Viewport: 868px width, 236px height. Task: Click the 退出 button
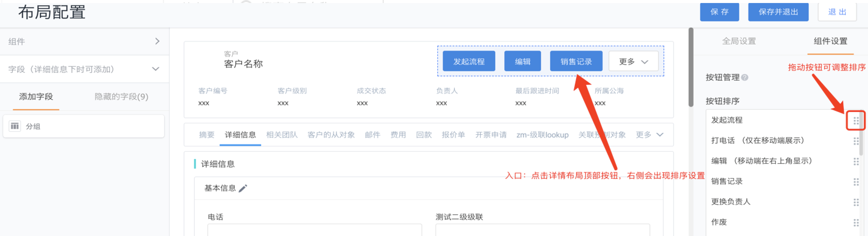coord(837,12)
